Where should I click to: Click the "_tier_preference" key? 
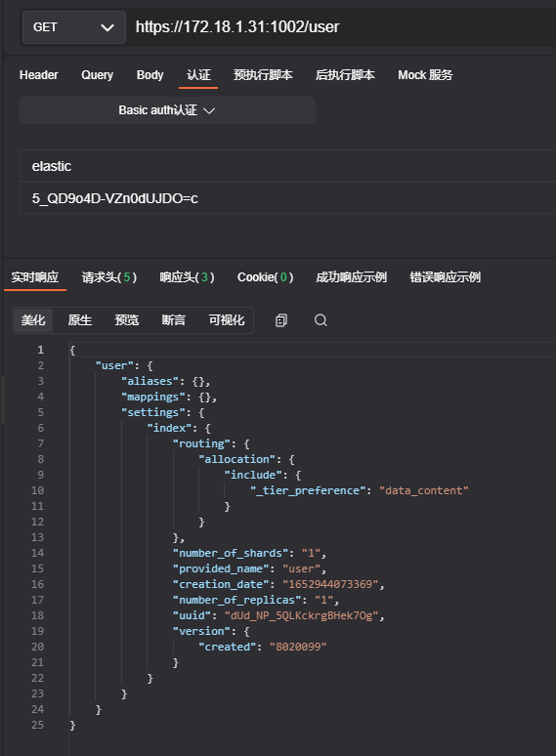coord(308,490)
